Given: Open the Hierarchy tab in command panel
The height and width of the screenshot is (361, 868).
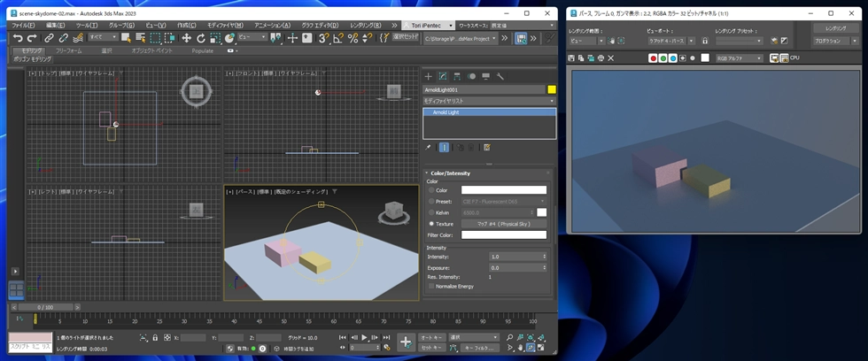Looking at the screenshot, I should [x=457, y=76].
